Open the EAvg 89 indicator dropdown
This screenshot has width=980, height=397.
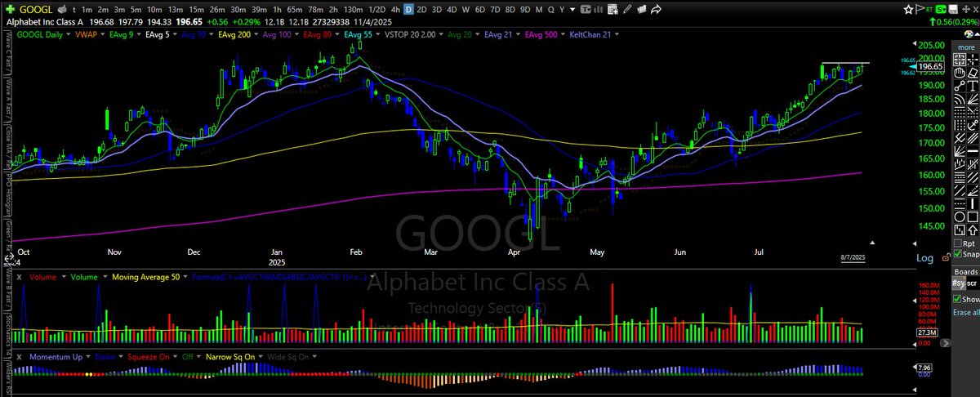point(338,35)
